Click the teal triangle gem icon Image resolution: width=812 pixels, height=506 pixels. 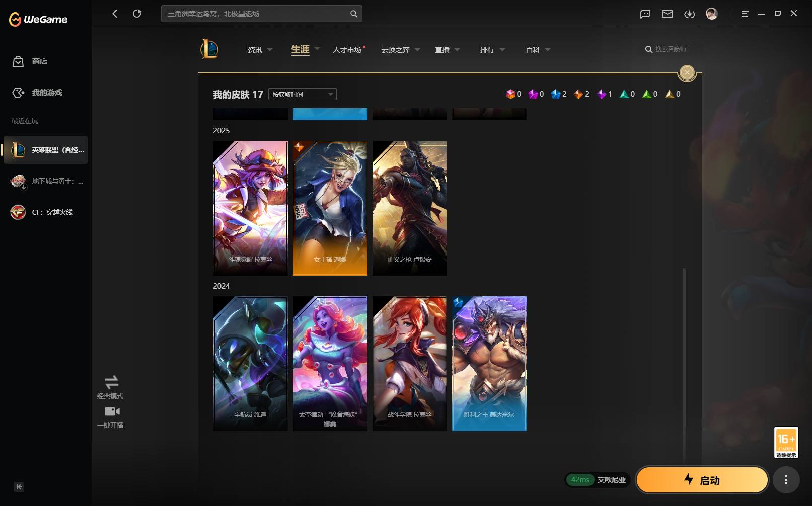click(x=624, y=94)
